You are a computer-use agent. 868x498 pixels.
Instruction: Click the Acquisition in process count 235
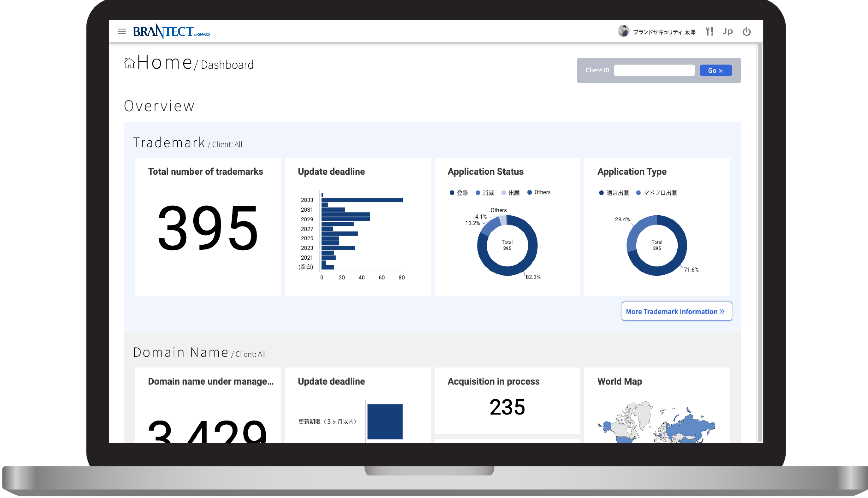tap(507, 407)
